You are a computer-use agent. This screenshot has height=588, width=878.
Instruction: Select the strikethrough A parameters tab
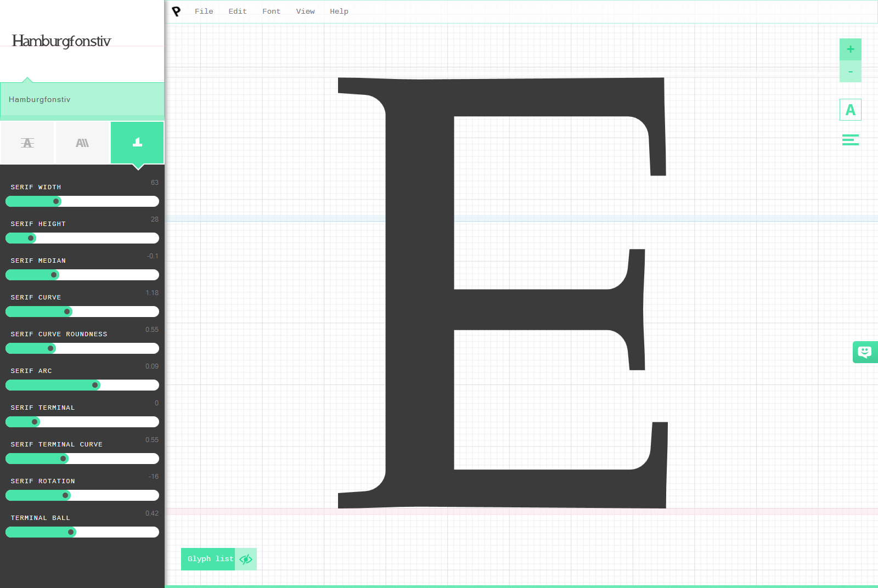point(27,143)
